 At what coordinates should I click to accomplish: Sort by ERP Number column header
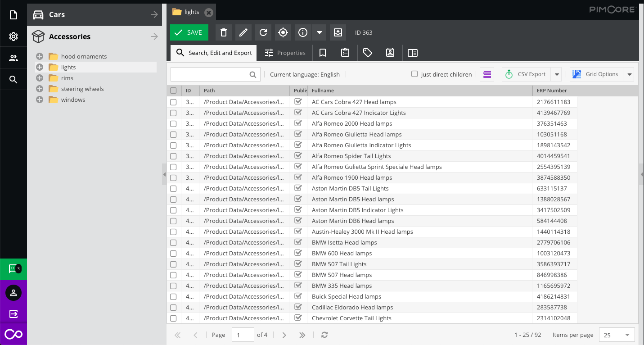pyautogui.click(x=554, y=91)
